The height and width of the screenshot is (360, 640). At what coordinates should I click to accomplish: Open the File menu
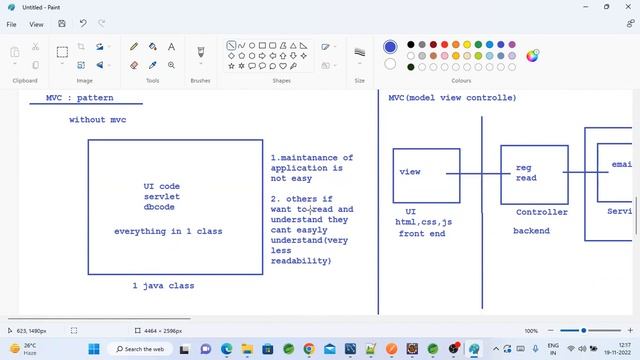11,24
